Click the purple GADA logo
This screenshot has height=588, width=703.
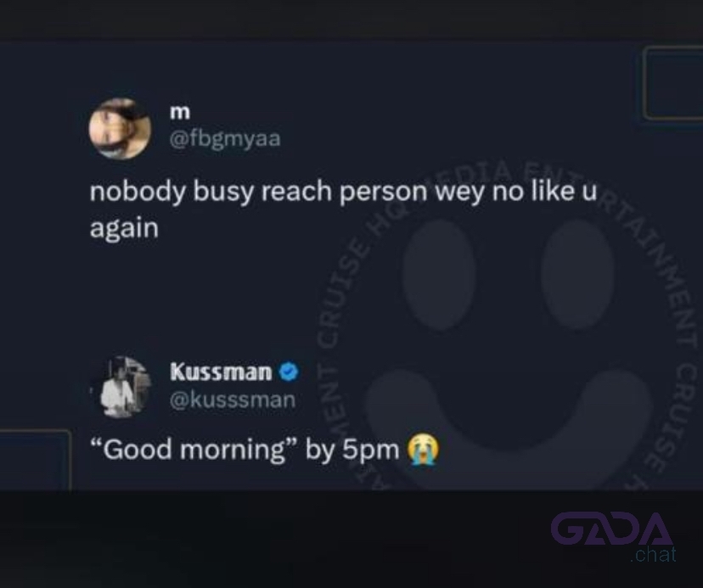[x=611, y=529]
